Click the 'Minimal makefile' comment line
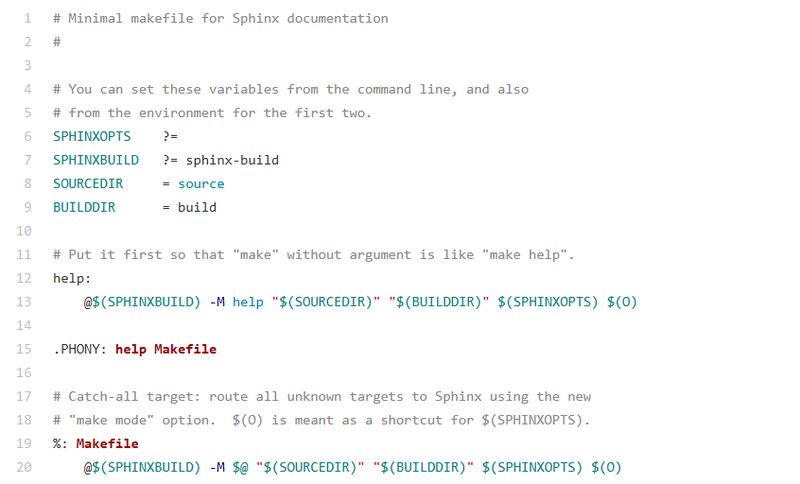The width and height of the screenshot is (800, 484). pos(220,18)
